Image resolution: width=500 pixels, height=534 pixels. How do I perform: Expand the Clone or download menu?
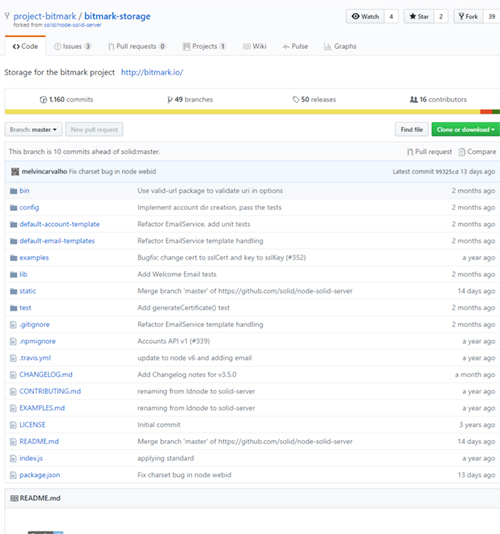tap(466, 129)
